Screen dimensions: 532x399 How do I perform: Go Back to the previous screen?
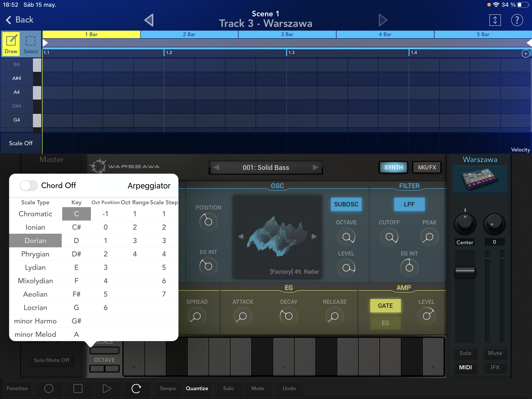click(x=20, y=20)
